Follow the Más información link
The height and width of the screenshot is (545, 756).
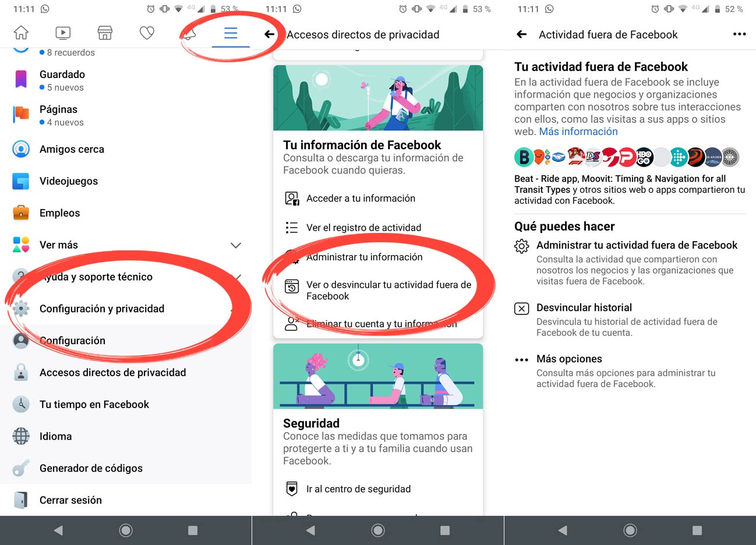[x=578, y=132]
